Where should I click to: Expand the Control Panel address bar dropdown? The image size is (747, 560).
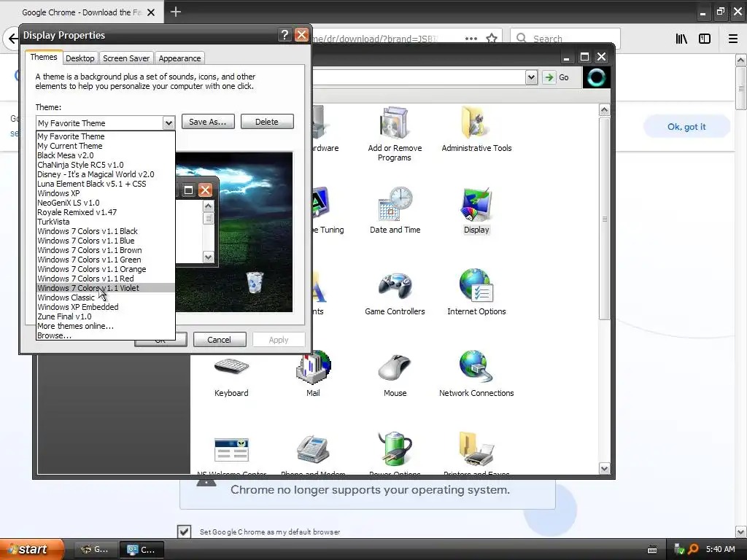(x=532, y=77)
